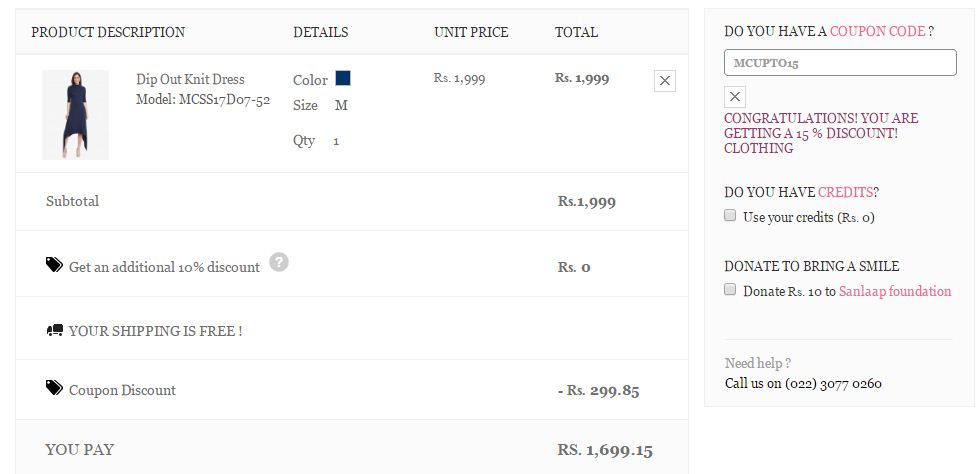This screenshot has width=976, height=474.
Task: Tick the Donate Rs. 10 checkbox
Action: click(730, 290)
